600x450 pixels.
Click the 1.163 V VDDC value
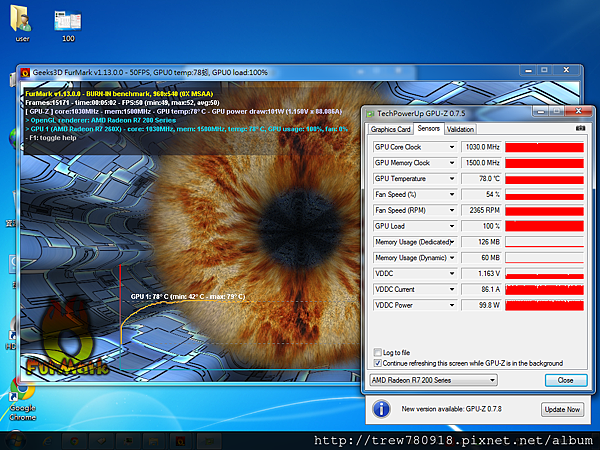tap(481, 274)
